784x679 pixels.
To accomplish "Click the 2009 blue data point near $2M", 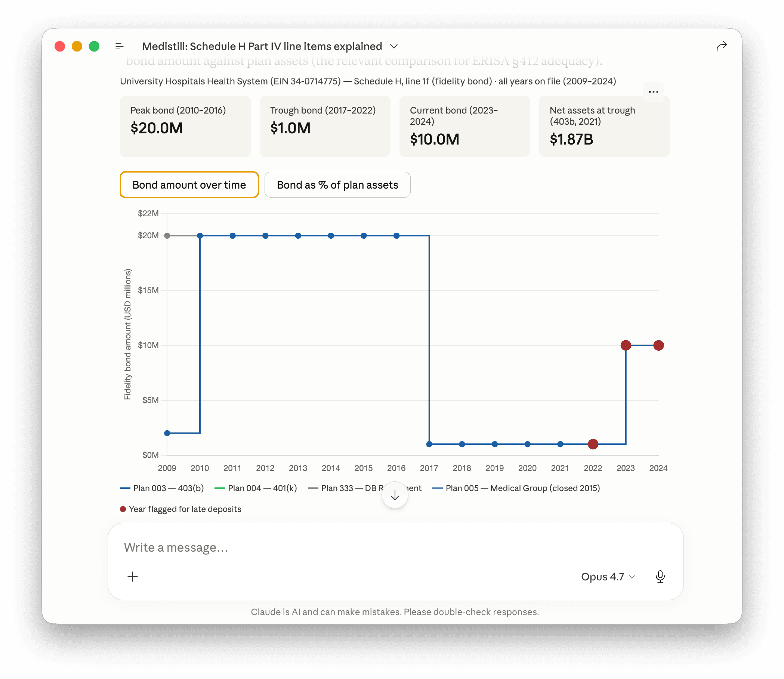I will 167,433.
